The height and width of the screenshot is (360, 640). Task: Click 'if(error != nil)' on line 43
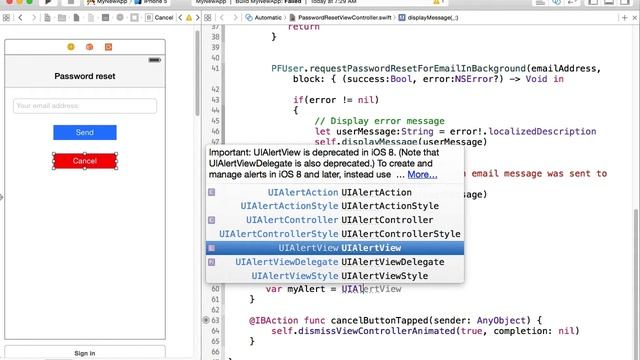pyautogui.click(x=336, y=100)
